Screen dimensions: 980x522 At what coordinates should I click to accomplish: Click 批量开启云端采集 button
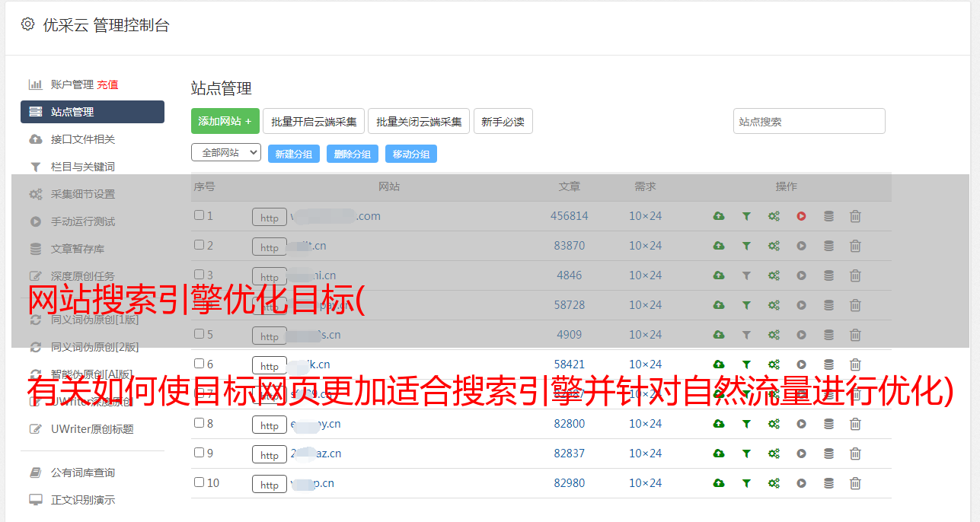(x=314, y=121)
